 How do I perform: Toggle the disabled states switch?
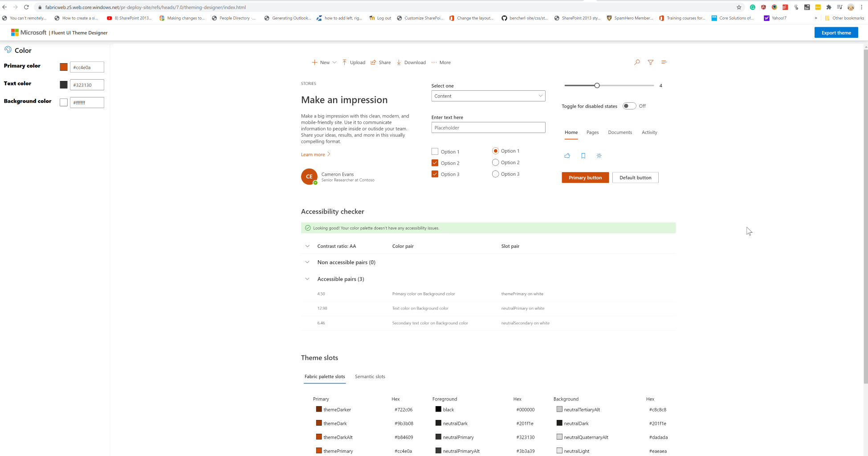pyautogui.click(x=629, y=106)
